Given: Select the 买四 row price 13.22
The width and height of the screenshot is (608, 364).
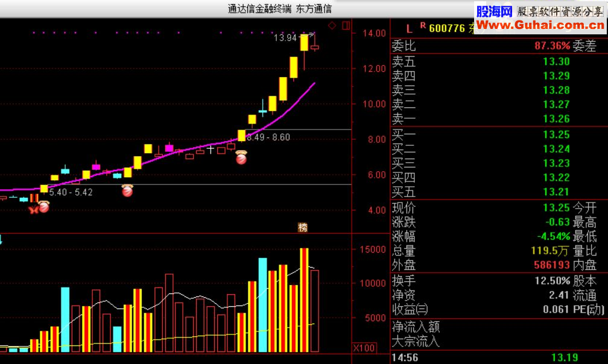Looking at the screenshot, I should click(x=556, y=178).
